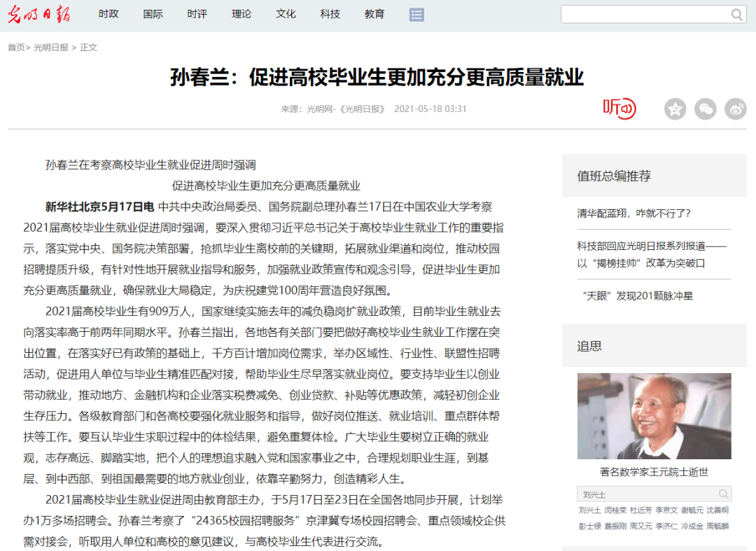Select the 文化 menu item
The image size is (756, 551).
[286, 14]
